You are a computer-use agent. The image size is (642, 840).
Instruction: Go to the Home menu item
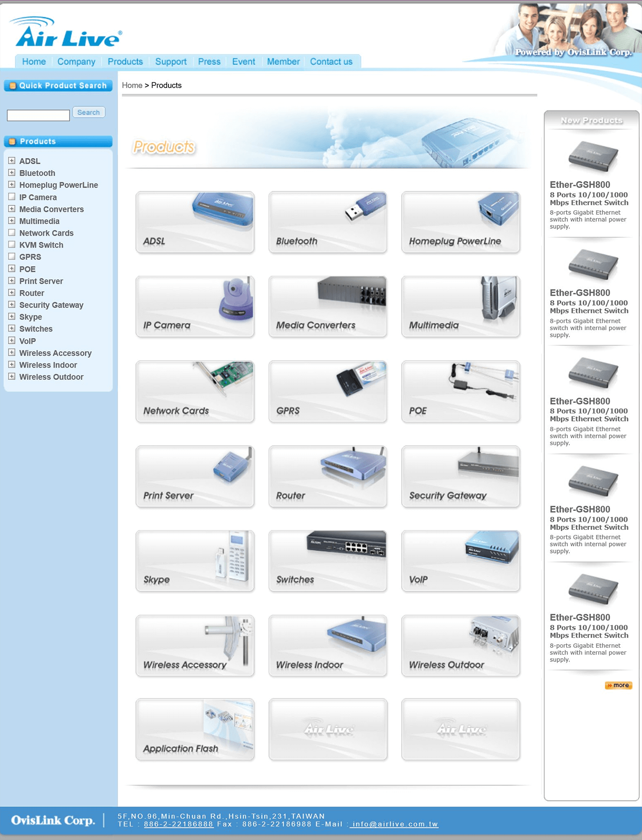pos(34,62)
